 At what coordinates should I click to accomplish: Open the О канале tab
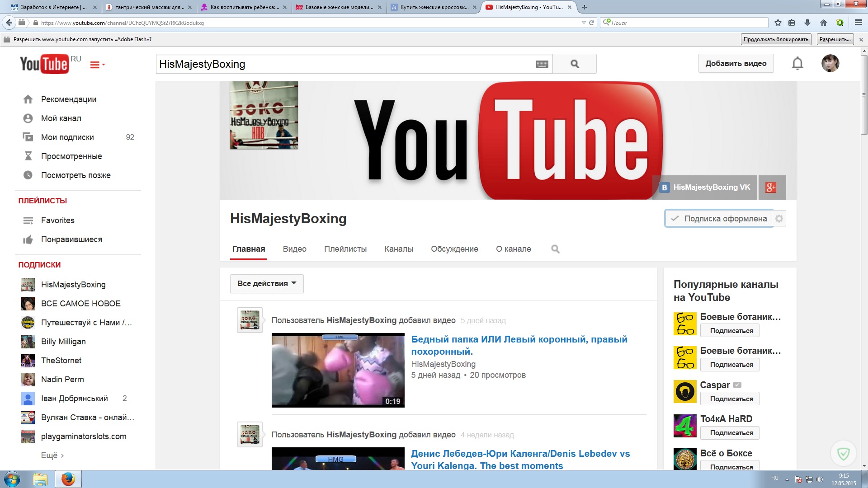click(x=513, y=249)
